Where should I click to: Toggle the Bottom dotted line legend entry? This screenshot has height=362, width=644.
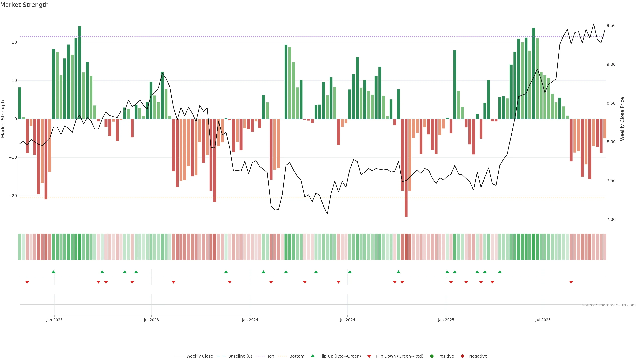pos(297,356)
